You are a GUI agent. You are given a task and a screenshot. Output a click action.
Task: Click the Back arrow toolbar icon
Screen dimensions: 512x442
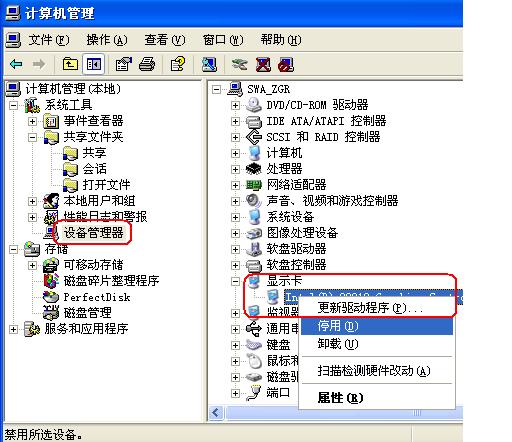click(16, 64)
